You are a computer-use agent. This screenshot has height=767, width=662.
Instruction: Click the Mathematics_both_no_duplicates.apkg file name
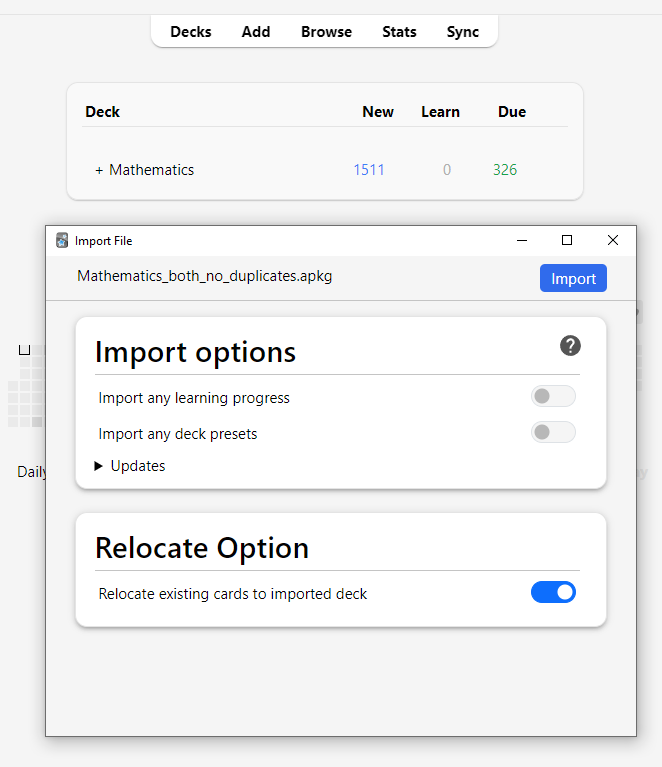pyautogui.click(x=205, y=276)
